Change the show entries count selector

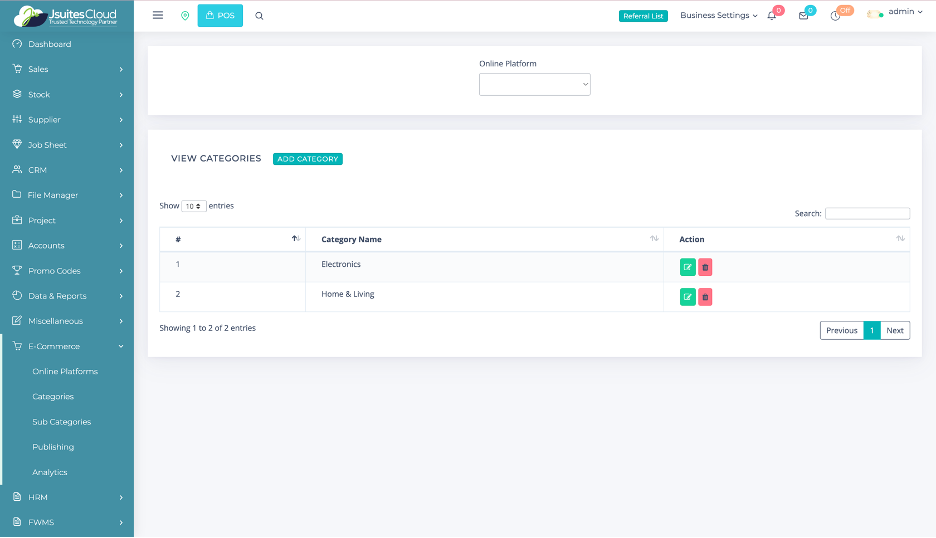click(x=194, y=206)
